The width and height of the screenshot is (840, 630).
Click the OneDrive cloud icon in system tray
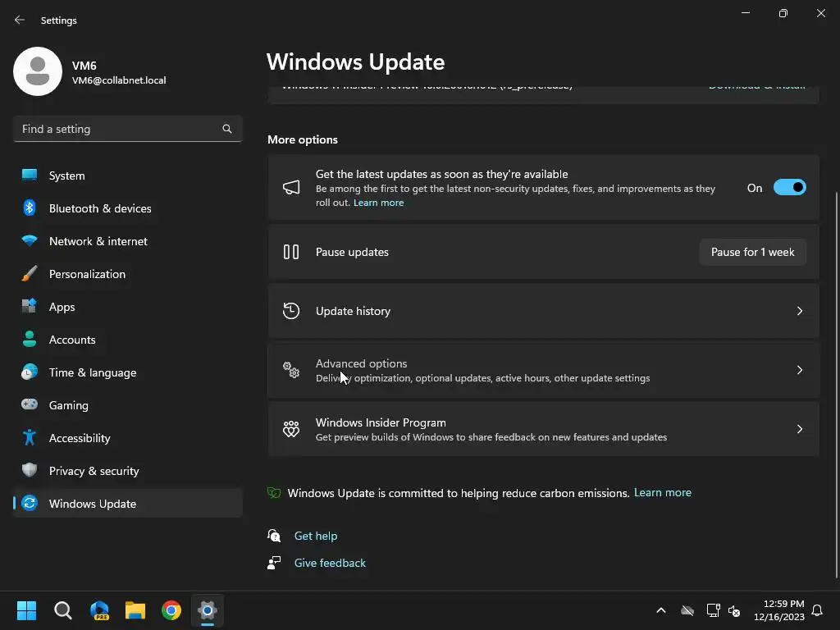click(687, 610)
